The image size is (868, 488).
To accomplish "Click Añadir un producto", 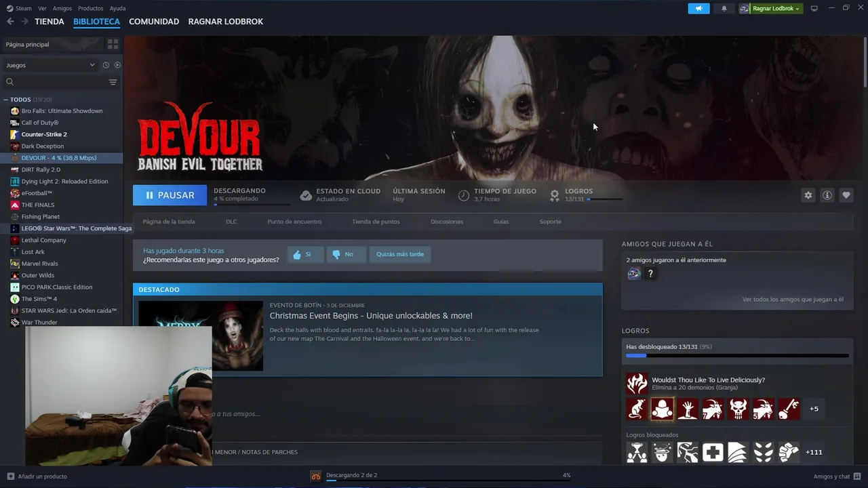I will pyautogui.click(x=37, y=476).
